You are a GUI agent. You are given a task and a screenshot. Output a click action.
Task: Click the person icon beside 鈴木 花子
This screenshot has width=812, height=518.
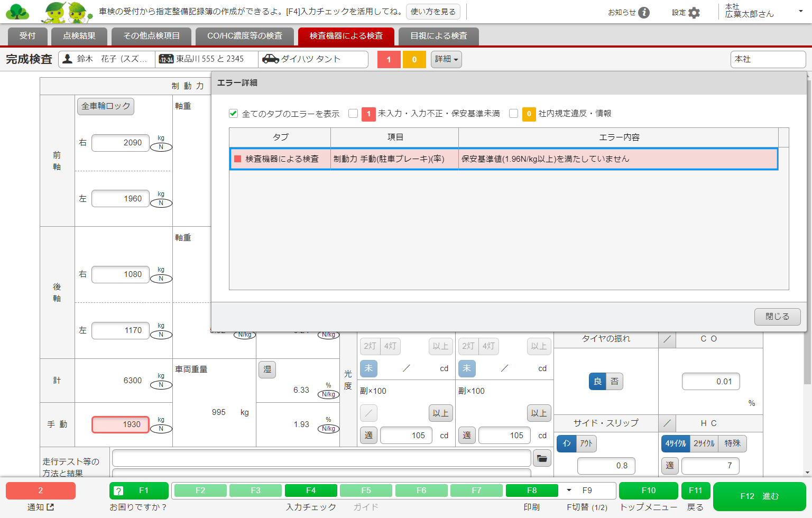pyautogui.click(x=67, y=59)
